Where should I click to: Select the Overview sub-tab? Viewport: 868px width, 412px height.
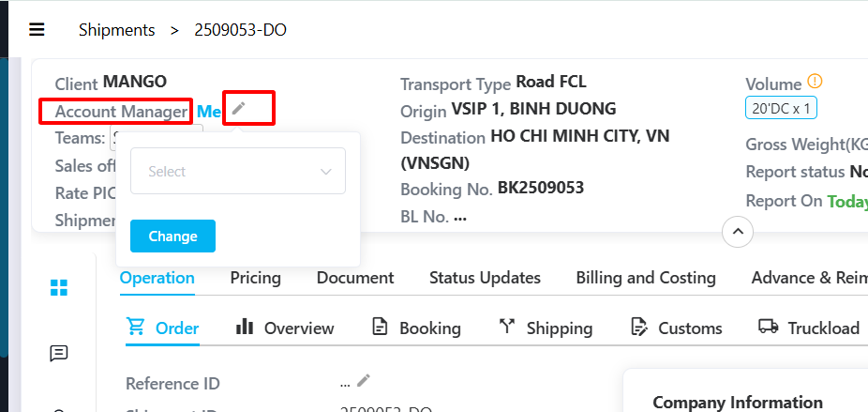point(285,328)
